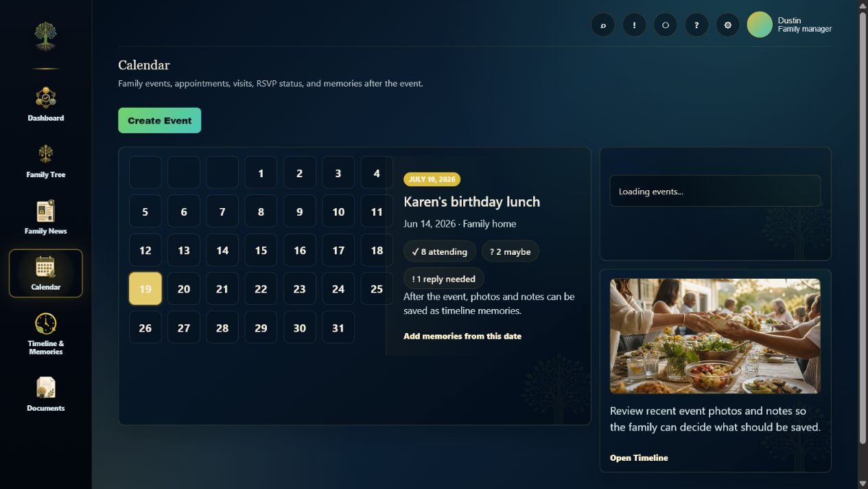Select date 31 in the month grid
The height and width of the screenshot is (489, 868).
[338, 328]
